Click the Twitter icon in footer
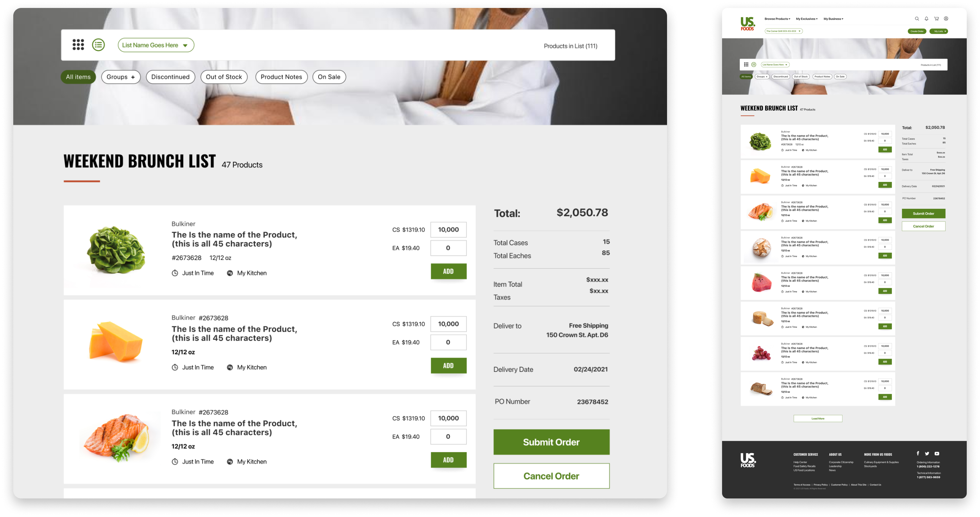Viewport: 980px width, 517px height. click(927, 453)
